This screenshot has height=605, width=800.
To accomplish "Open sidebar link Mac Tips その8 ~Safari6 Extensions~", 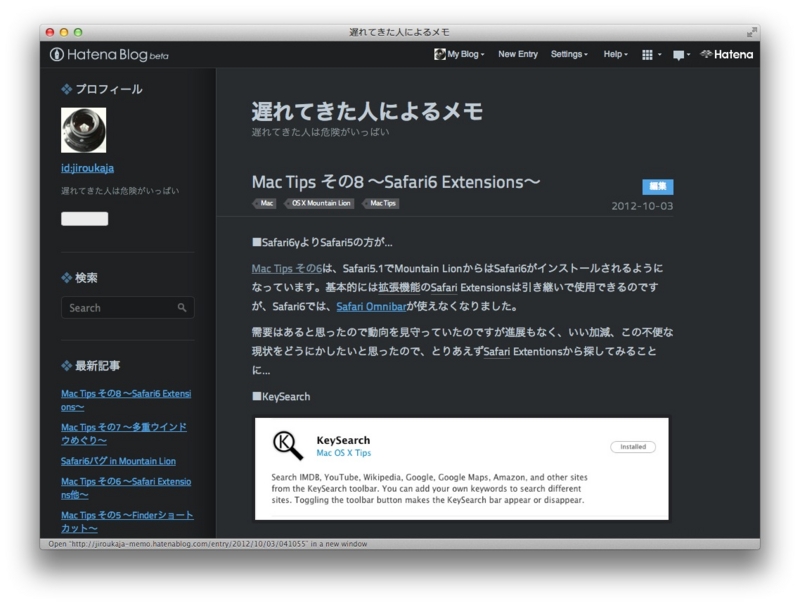I will pyautogui.click(x=126, y=400).
